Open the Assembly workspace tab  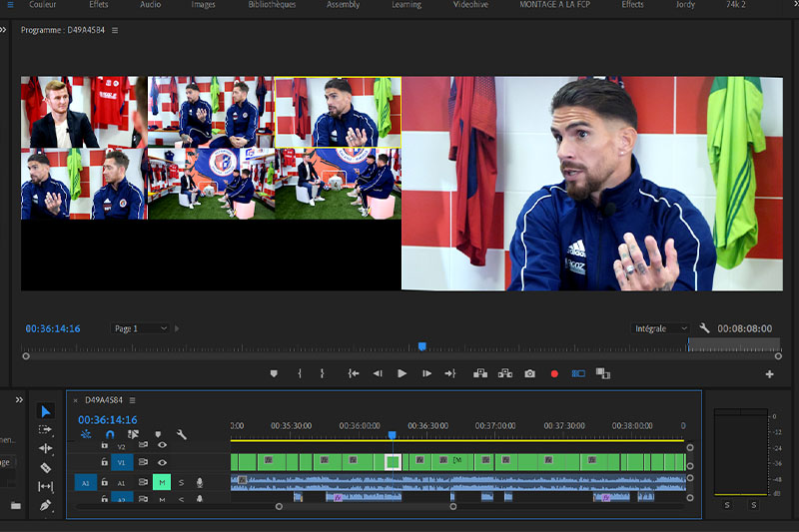(343, 5)
